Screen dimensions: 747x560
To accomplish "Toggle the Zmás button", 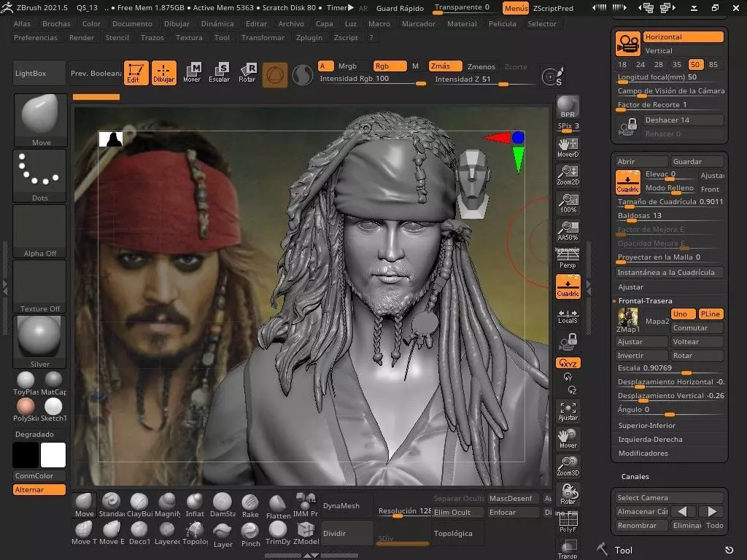I will 445,66.
